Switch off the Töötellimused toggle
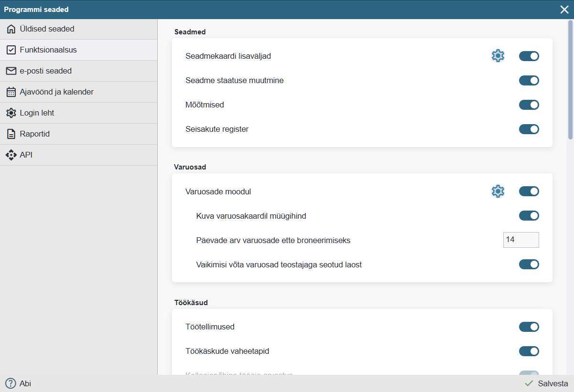The width and height of the screenshot is (574, 392). pos(529,327)
